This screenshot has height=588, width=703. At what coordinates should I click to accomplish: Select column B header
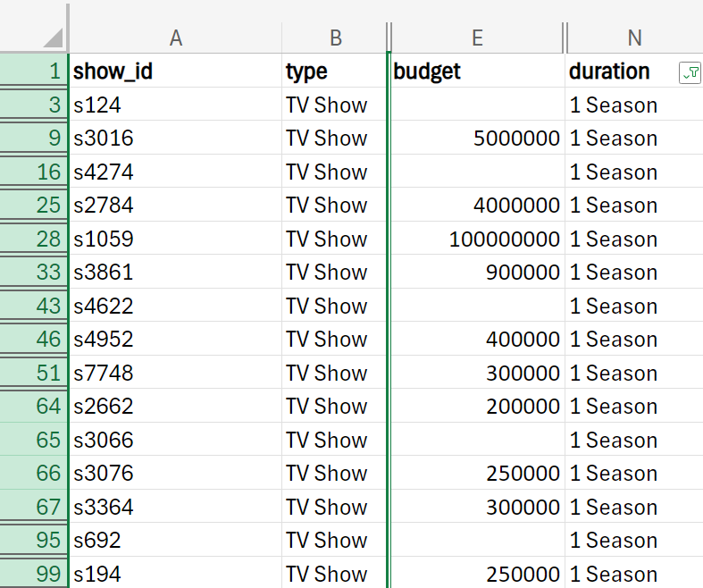[x=335, y=38]
